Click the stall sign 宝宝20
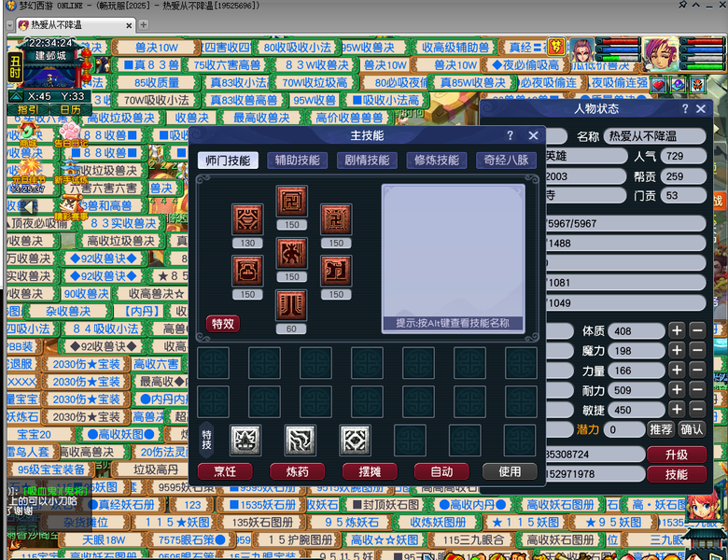This screenshot has width=728, height=560. [35, 434]
